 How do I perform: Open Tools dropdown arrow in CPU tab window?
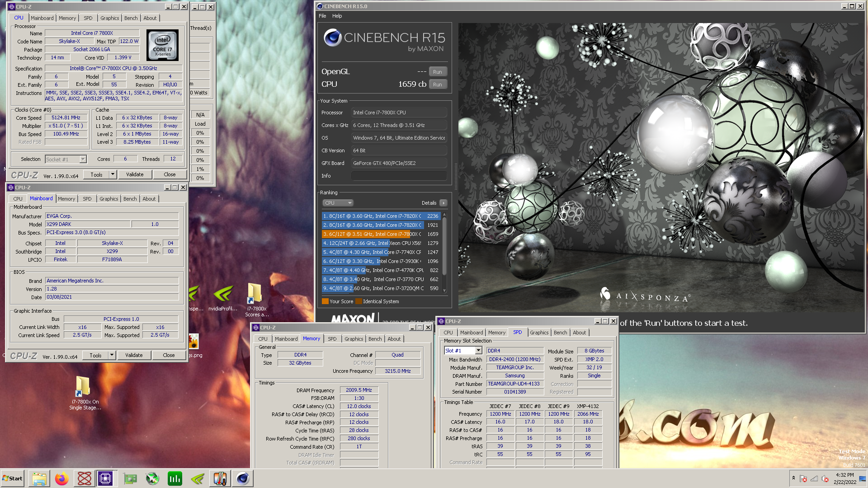point(113,174)
